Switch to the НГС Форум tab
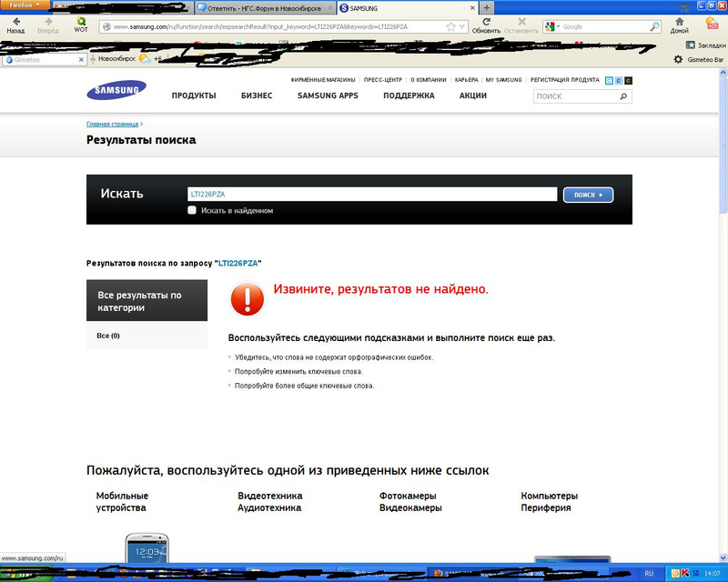 [x=265, y=8]
